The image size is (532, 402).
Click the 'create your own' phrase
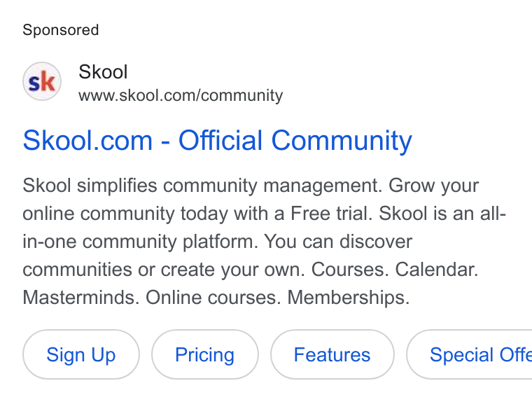pos(232,270)
